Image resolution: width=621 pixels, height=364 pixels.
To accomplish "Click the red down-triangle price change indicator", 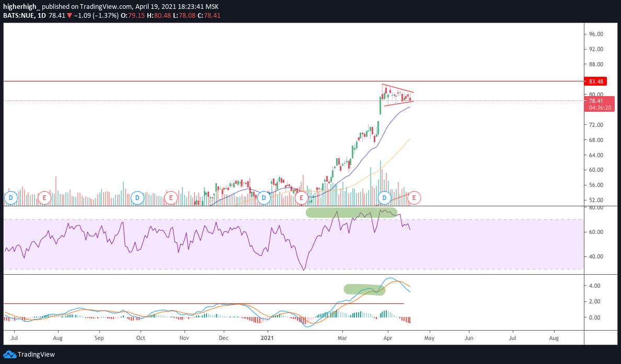I will 70,16.
